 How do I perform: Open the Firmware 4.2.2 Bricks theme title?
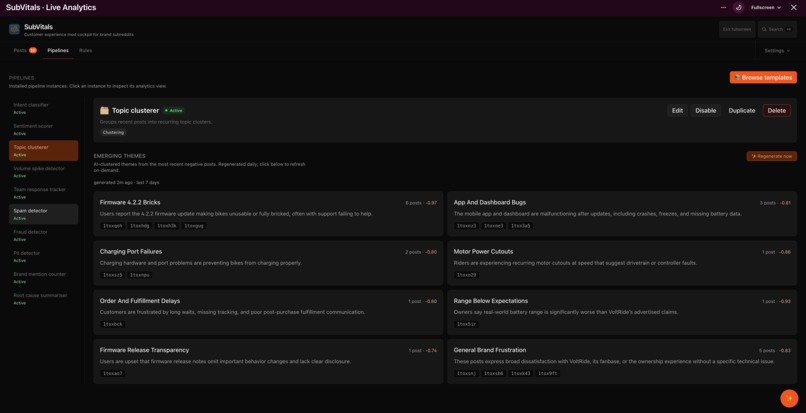(x=130, y=203)
